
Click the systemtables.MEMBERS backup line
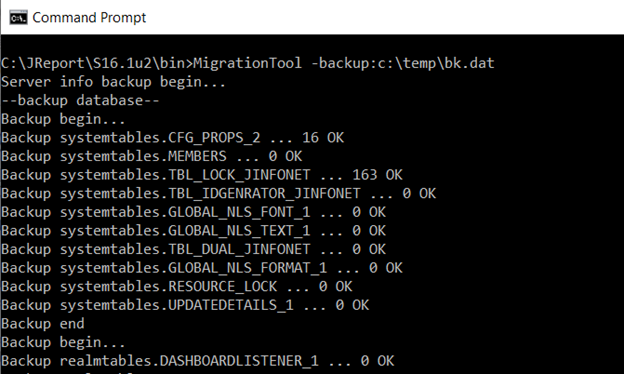coord(152,156)
